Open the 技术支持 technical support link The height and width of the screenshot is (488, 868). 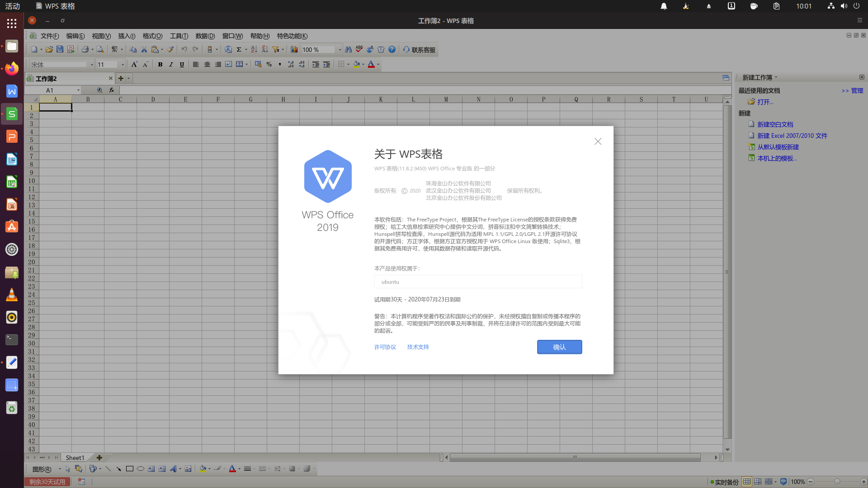(x=418, y=347)
